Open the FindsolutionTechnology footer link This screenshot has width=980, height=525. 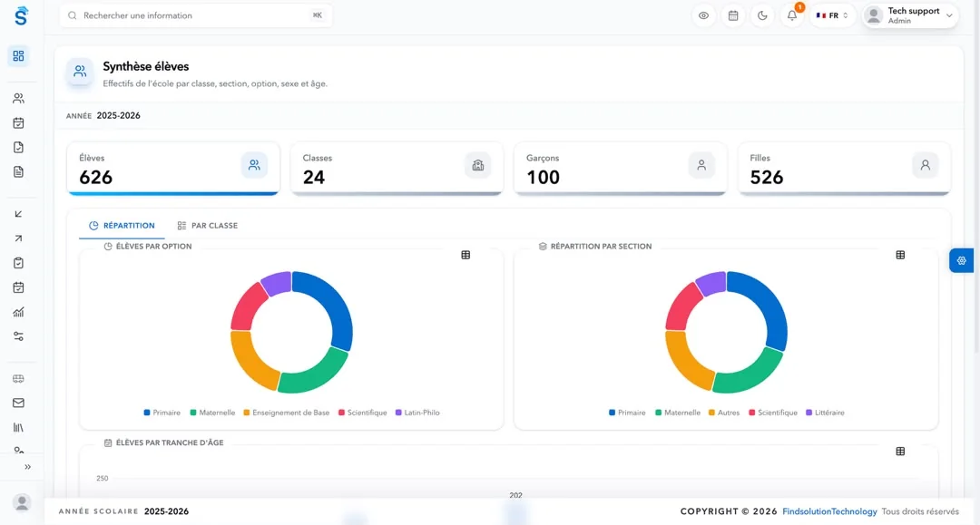click(x=829, y=511)
